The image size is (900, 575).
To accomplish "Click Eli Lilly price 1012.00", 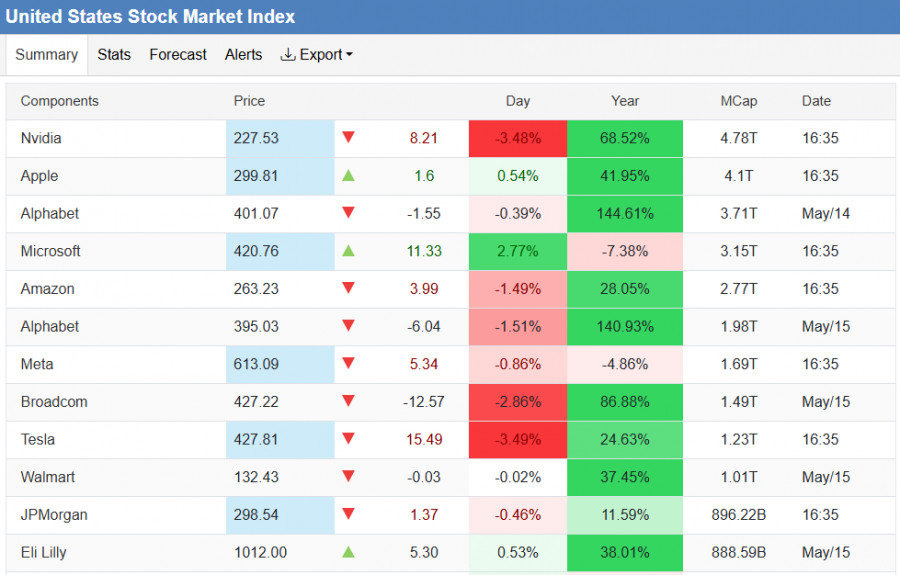I will 260,553.
